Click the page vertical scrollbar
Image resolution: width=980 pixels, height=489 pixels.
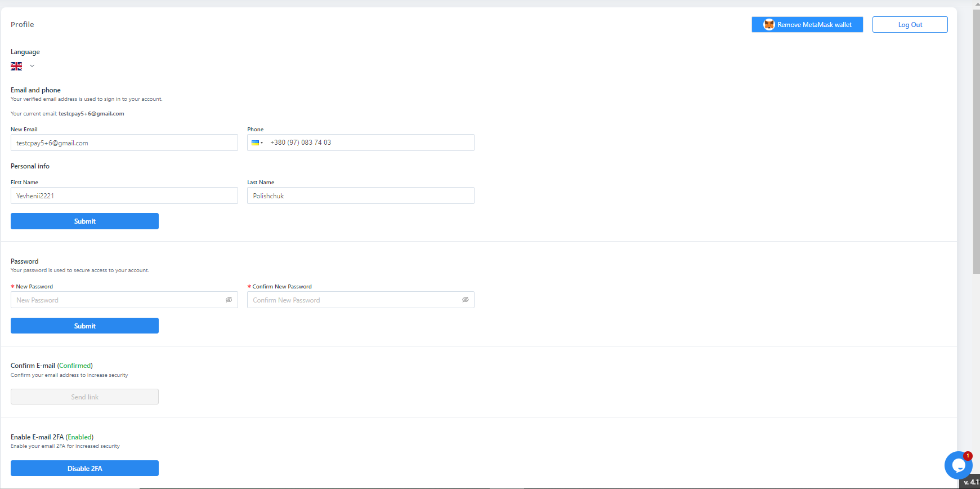click(x=976, y=141)
